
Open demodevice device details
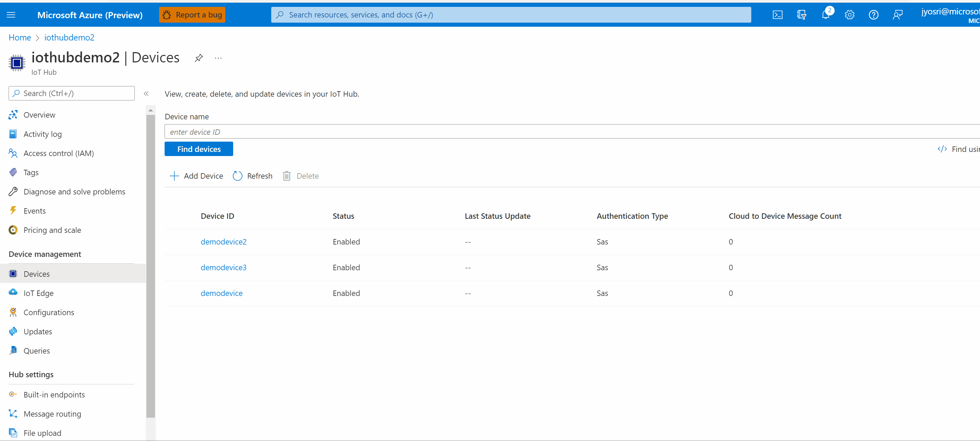pyautogui.click(x=221, y=293)
